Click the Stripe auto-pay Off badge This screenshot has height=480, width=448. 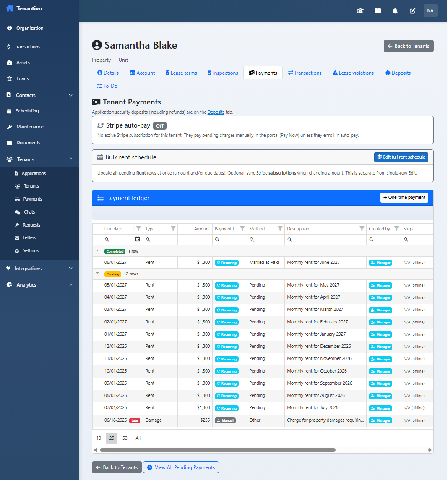(160, 126)
